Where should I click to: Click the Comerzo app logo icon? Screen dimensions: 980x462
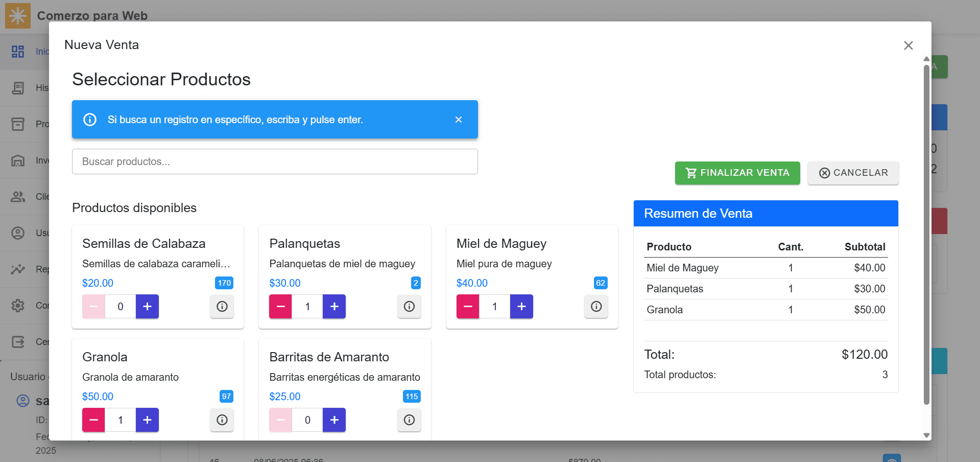pyautogui.click(x=18, y=15)
